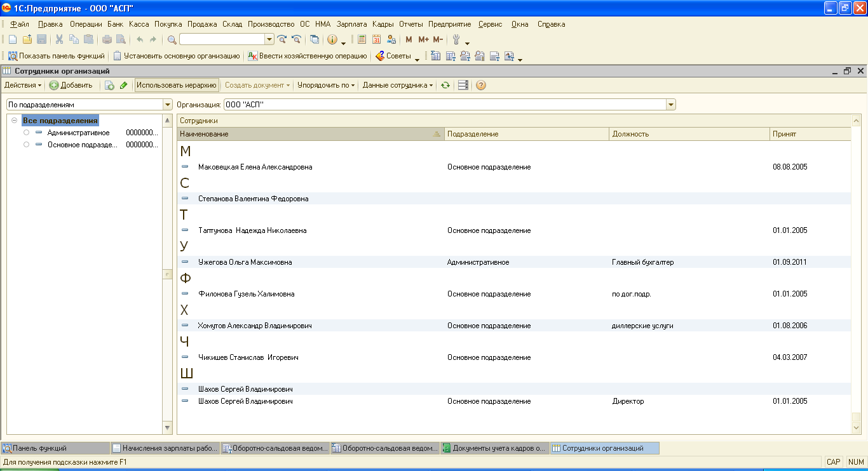Click the Find previous icon
The image size is (868, 471).
pos(296,39)
